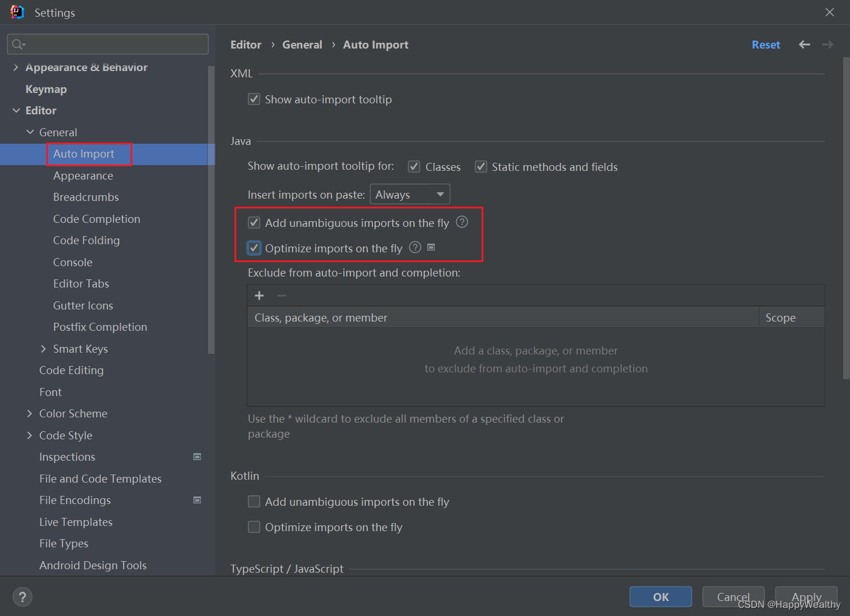
Task: Open Live Templates settings
Action: coord(76,522)
